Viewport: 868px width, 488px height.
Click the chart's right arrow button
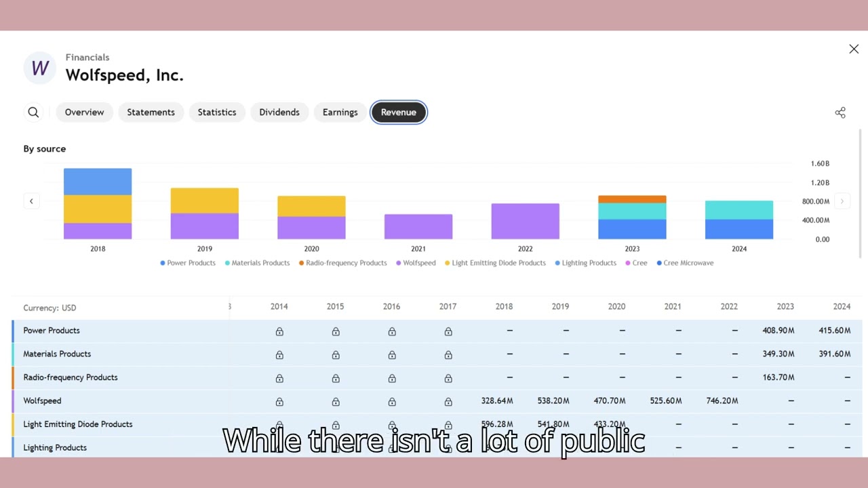pos(842,201)
